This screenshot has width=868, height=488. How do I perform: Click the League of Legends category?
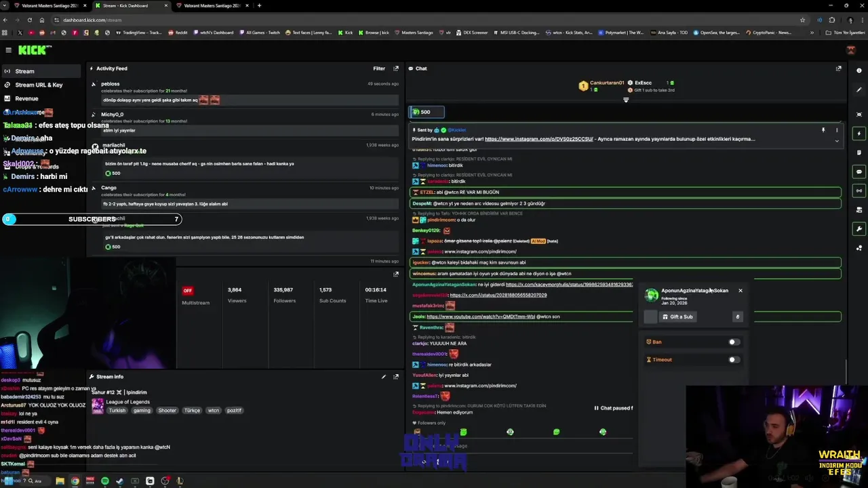[x=127, y=403]
